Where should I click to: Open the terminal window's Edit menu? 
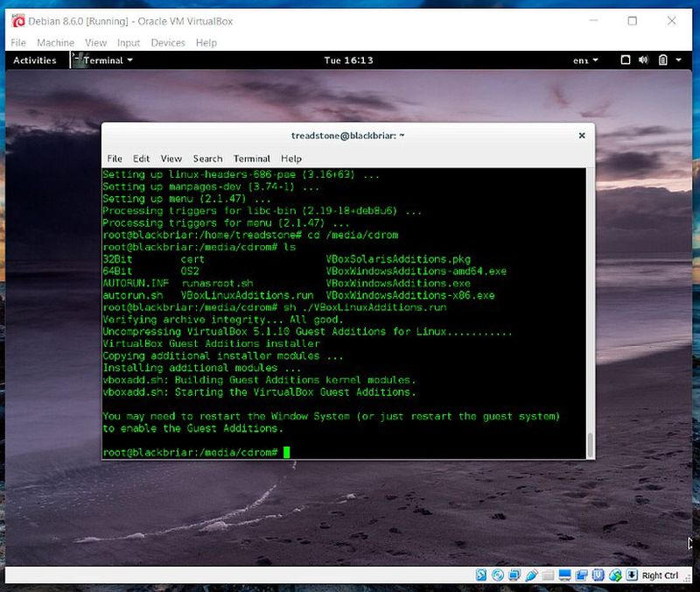141,159
